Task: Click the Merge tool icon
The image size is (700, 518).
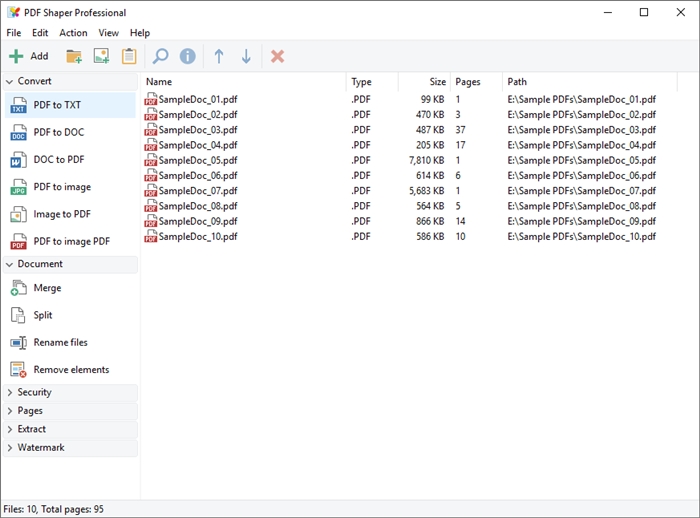Action: pyautogui.click(x=18, y=288)
